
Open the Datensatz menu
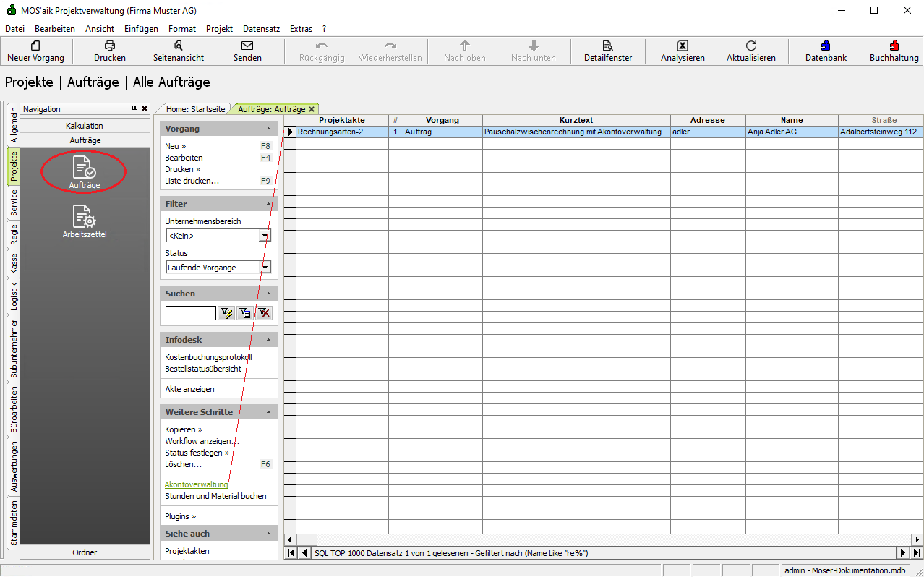(x=261, y=29)
